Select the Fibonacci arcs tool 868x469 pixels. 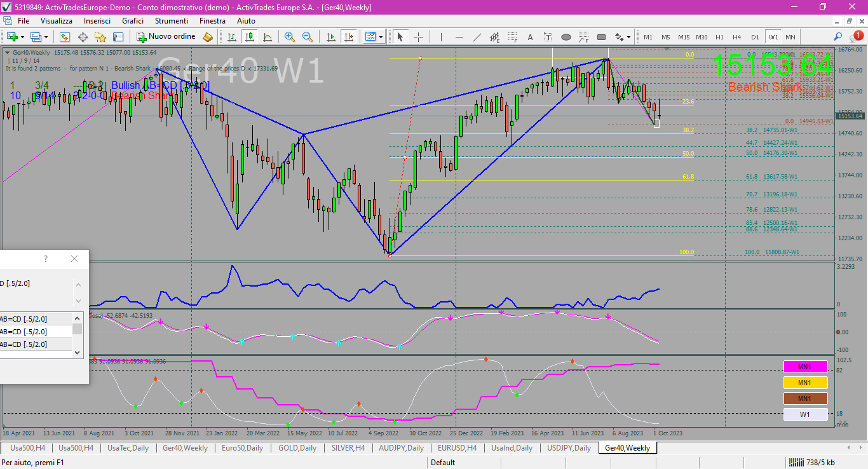coord(584,37)
